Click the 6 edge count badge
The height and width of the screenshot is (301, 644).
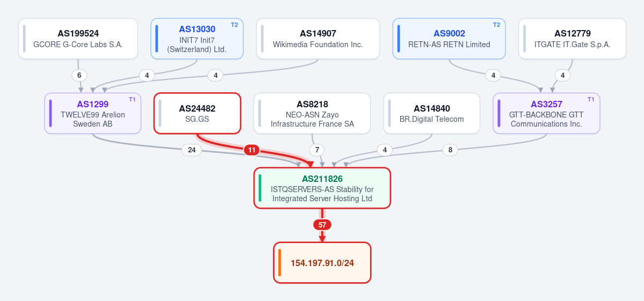[79, 76]
